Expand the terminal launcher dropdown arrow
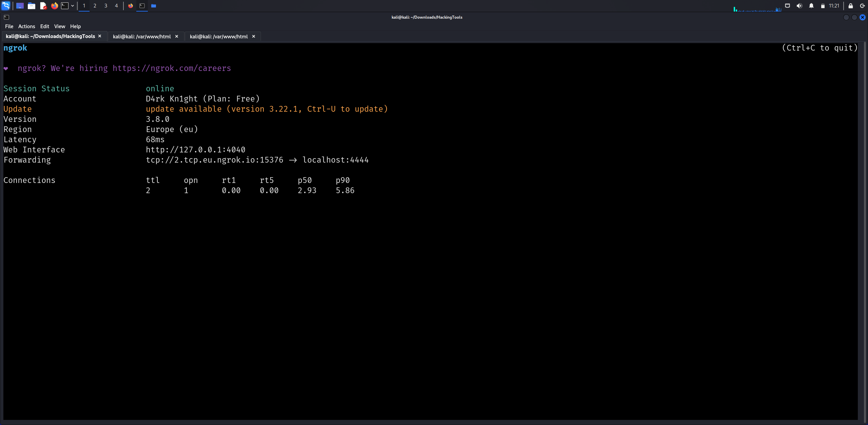Screen dimensions: 868x425 (x=73, y=6)
